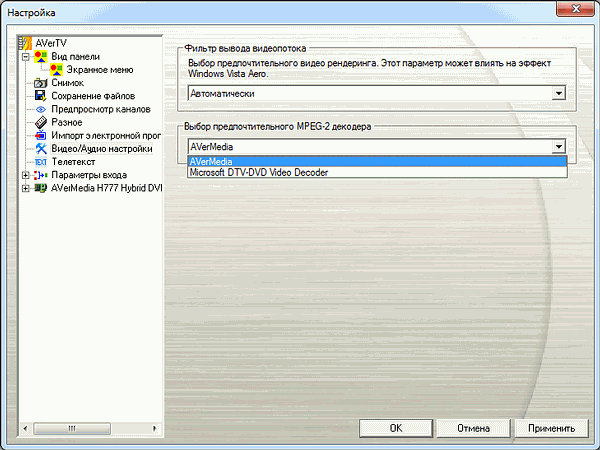Open the Снимок settings page
The image size is (600, 450).
[x=67, y=83]
